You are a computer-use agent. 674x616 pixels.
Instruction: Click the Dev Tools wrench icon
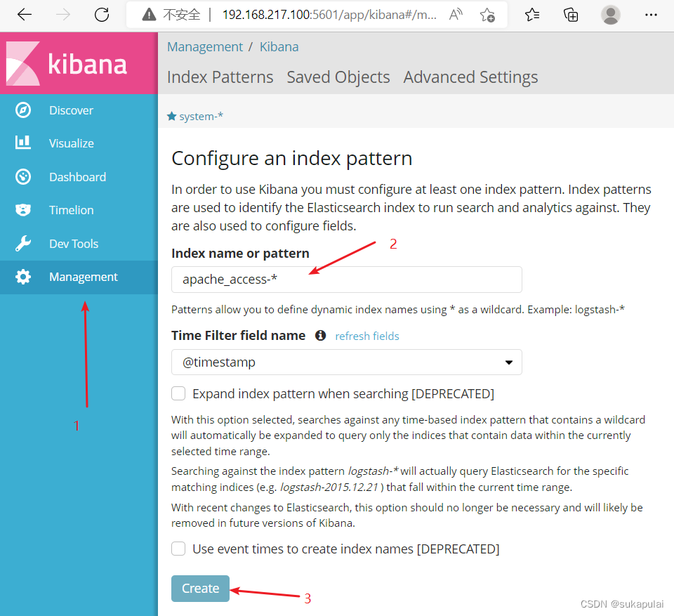(x=22, y=244)
